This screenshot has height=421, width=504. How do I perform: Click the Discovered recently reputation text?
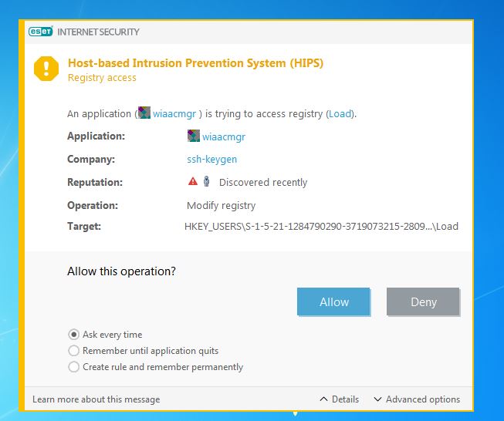(263, 183)
